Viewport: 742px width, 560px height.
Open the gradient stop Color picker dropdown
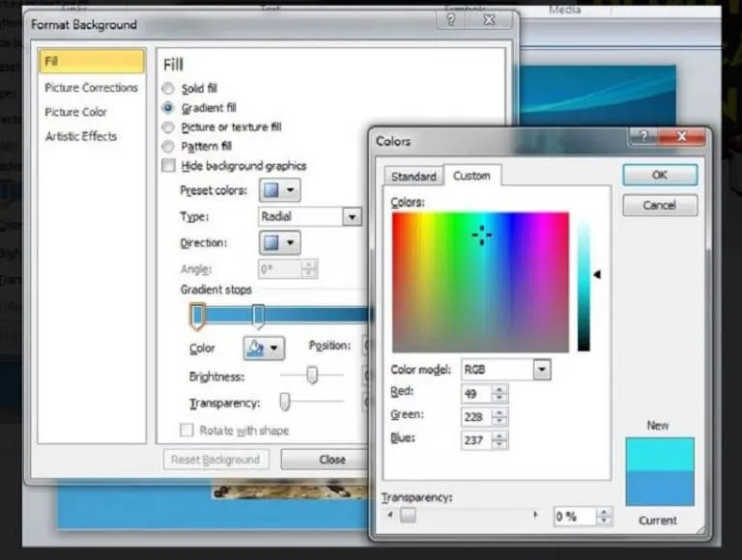coord(264,349)
